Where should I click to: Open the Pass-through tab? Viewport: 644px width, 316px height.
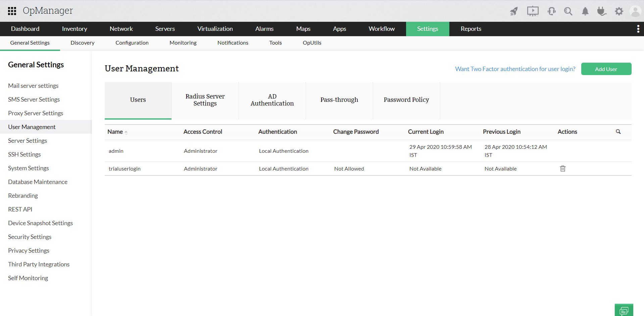[x=339, y=100]
